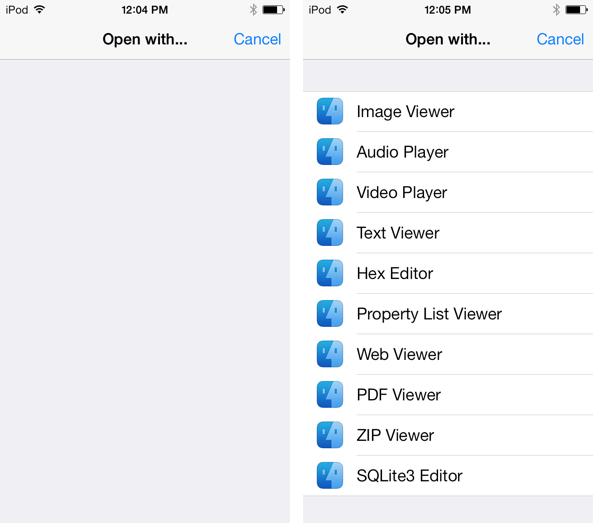Tap the 12:04 PM clock
This screenshot has width=593, height=523.
144,9
